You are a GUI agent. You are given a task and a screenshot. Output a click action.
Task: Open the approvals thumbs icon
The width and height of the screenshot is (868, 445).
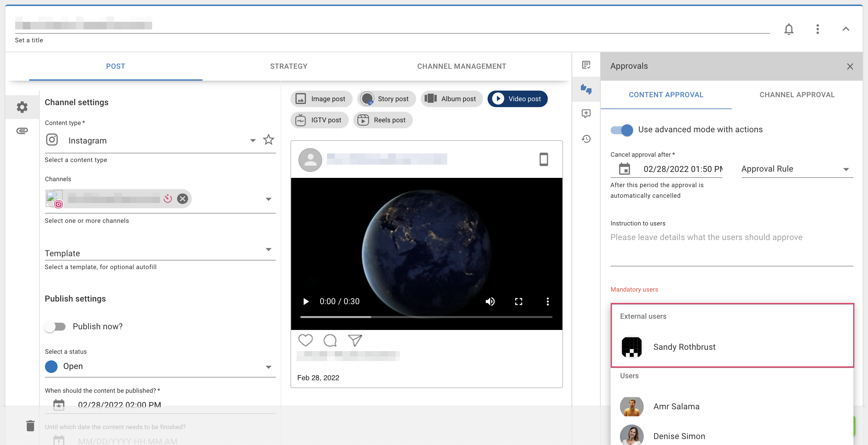coord(586,89)
